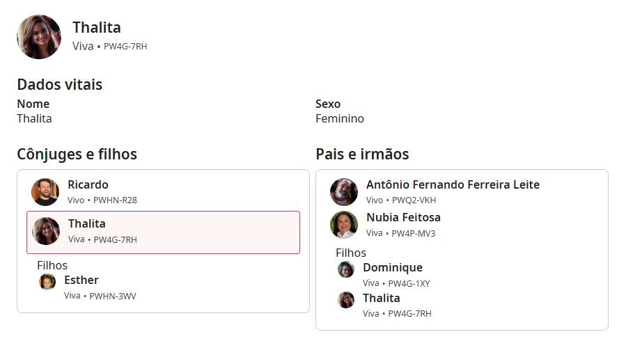Click the Thalita name in the pink highlighted row
626x364 pixels.
pyautogui.click(x=86, y=223)
